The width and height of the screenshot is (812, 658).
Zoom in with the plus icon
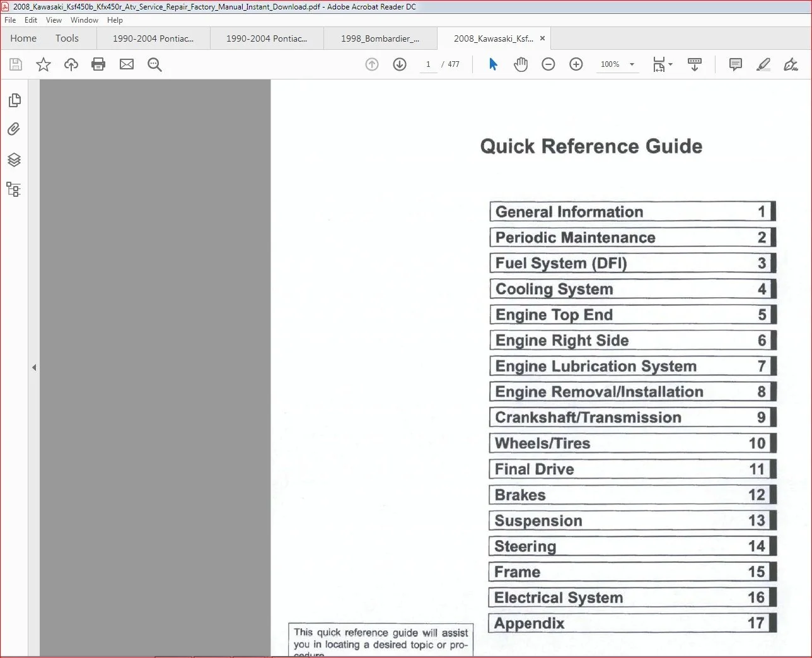(576, 64)
